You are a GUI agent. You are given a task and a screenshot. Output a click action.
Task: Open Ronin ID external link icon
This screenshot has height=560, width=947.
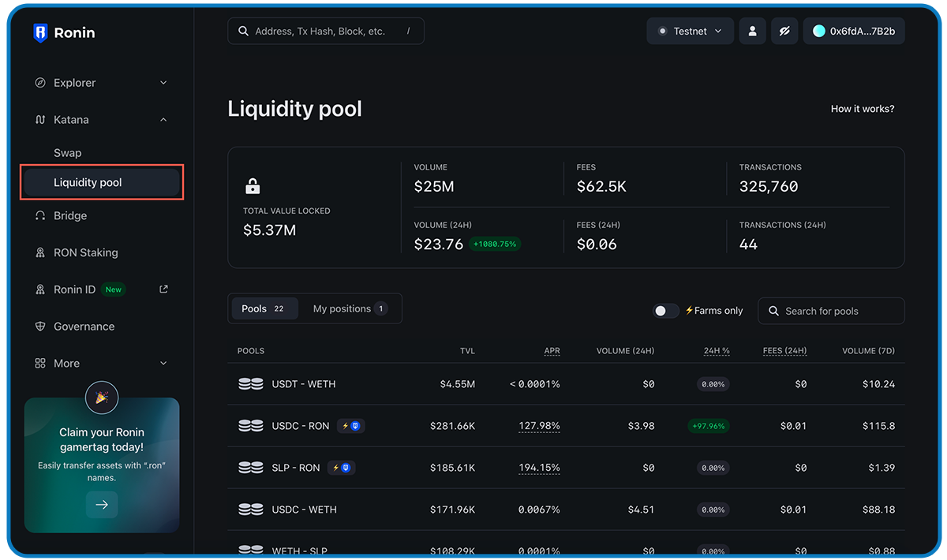[x=163, y=289]
